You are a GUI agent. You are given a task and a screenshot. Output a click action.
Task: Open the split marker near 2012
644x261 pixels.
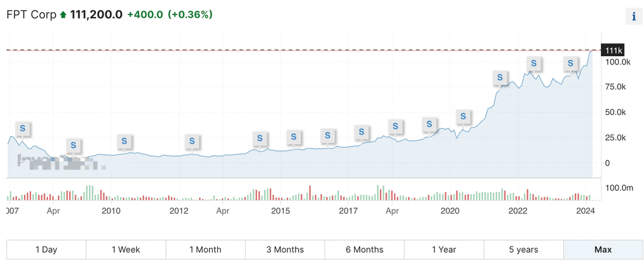(x=192, y=141)
